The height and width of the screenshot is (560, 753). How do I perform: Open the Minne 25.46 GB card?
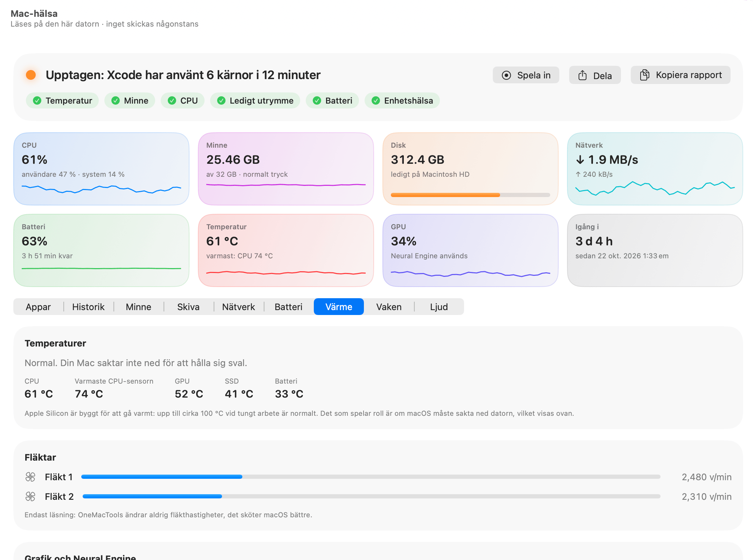coord(286,169)
